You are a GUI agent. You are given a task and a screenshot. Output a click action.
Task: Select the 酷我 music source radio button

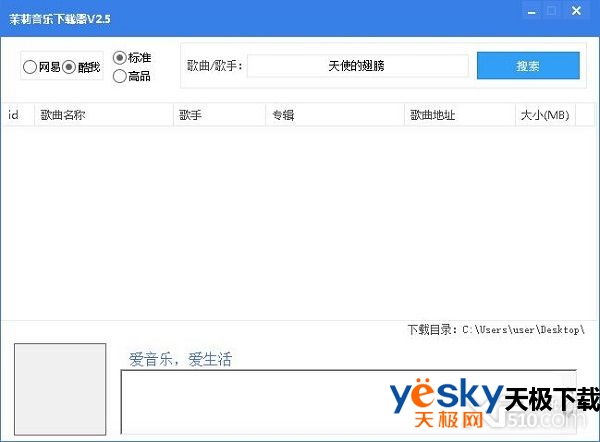[70, 67]
